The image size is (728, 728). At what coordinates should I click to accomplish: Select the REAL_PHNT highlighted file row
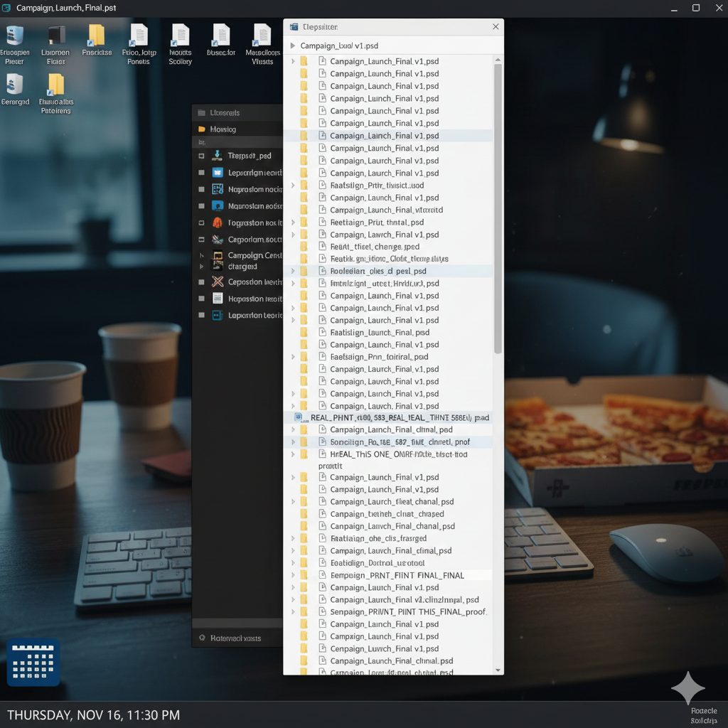coord(398,418)
